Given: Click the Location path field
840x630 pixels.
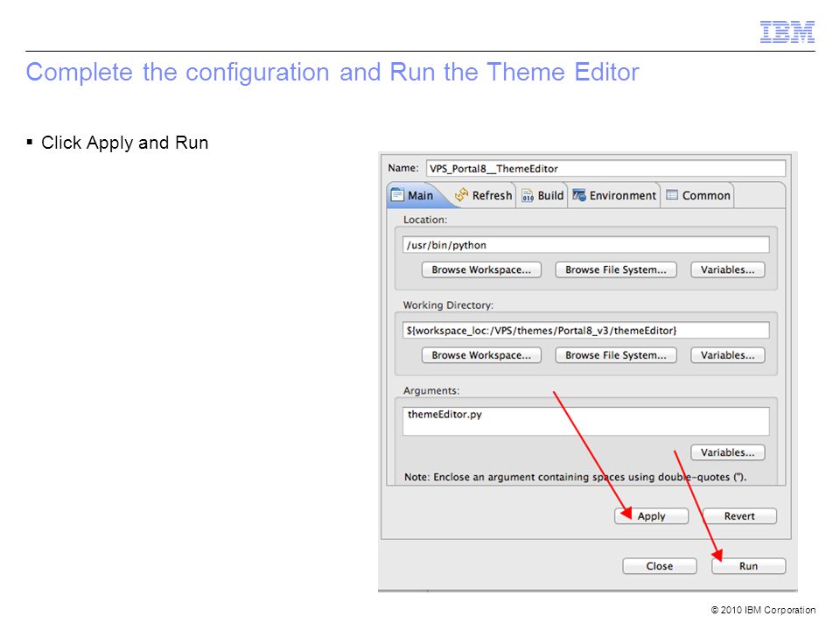Looking at the screenshot, I should (585, 245).
